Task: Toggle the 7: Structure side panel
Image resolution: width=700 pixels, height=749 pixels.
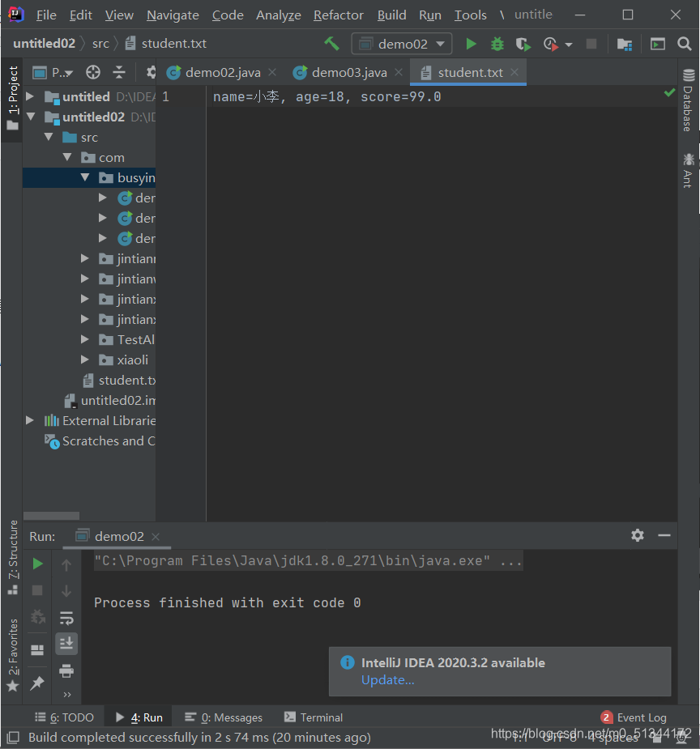Action: [x=13, y=557]
